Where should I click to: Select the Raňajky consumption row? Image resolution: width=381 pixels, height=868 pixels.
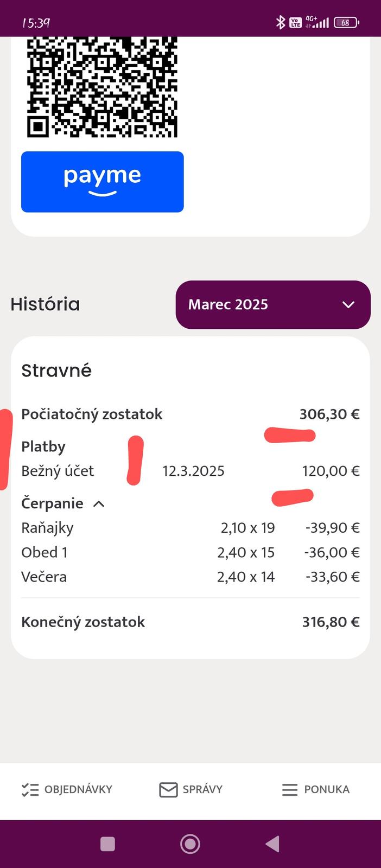click(190, 528)
